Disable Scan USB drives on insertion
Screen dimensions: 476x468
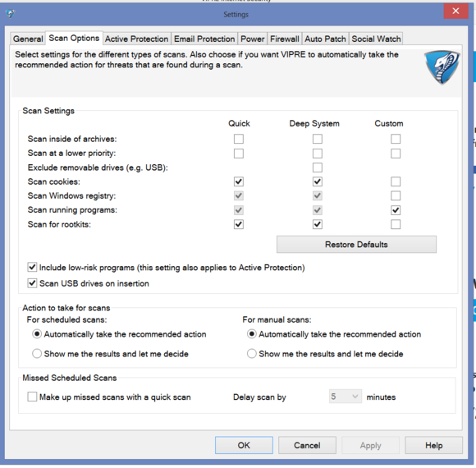[x=32, y=283]
